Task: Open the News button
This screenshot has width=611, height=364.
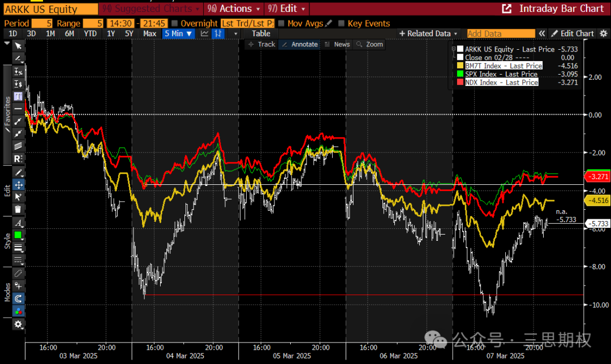Action: point(337,45)
